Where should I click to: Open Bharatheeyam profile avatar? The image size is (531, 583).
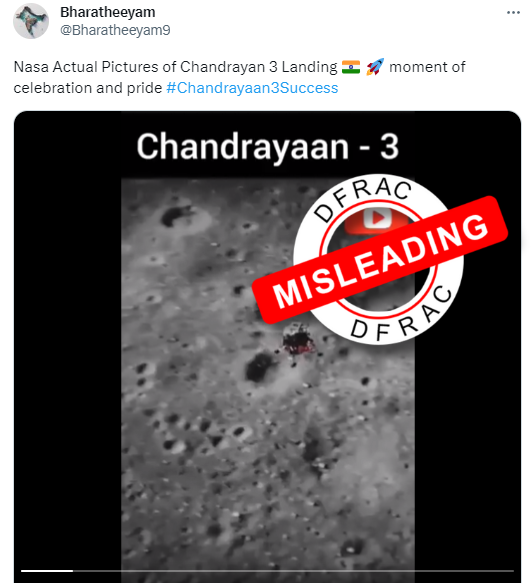pos(31,21)
